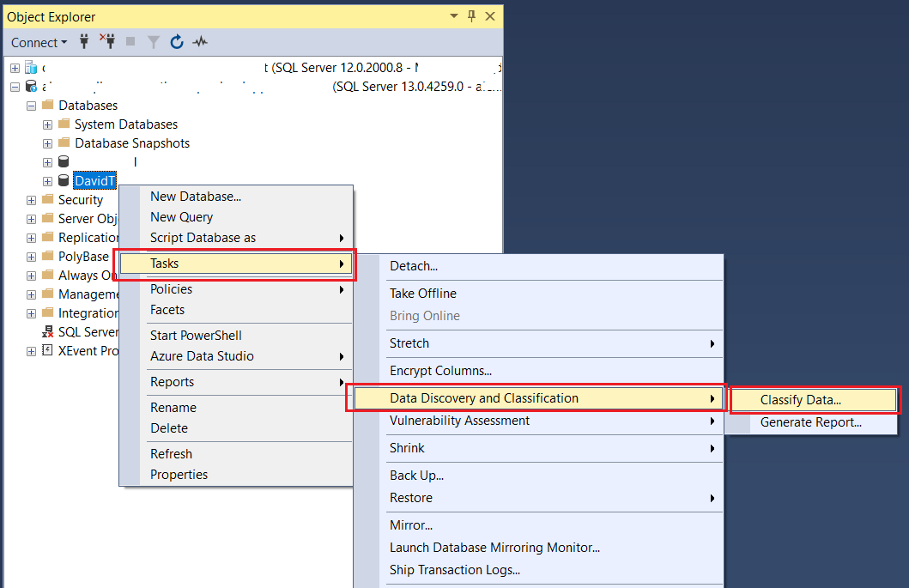Viewport: 909px width, 588px height.
Task: Click Encrypt Columns... in Tasks menu
Action: pos(440,371)
